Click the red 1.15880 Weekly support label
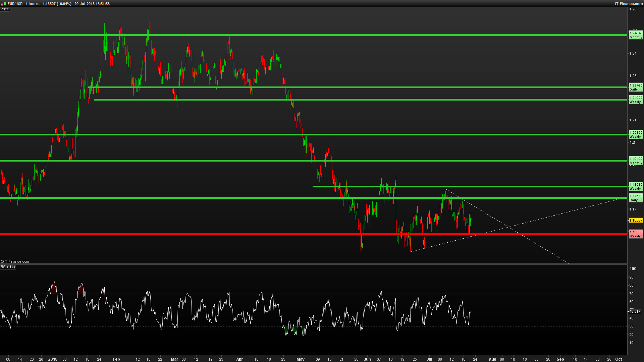This screenshot has height=362, width=644. (x=636, y=234)
